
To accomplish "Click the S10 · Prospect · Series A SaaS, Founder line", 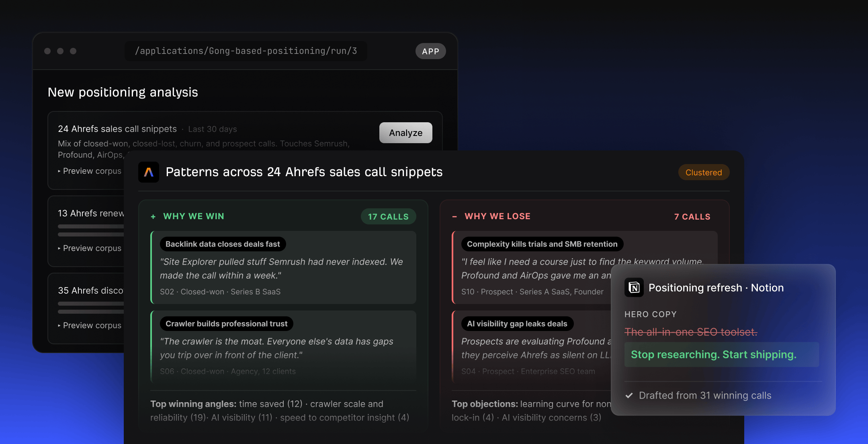I will click(x=532, y=292).
